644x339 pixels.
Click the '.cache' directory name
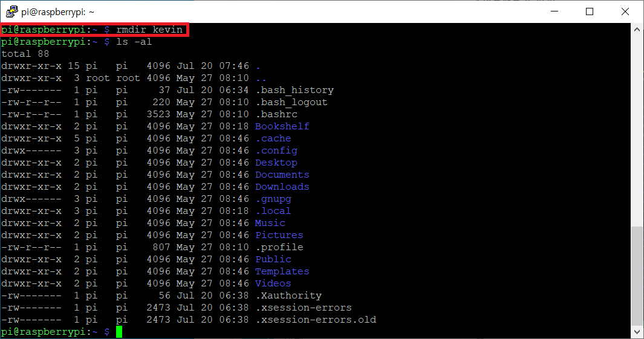pyautogui.click(x=273, y=138)
